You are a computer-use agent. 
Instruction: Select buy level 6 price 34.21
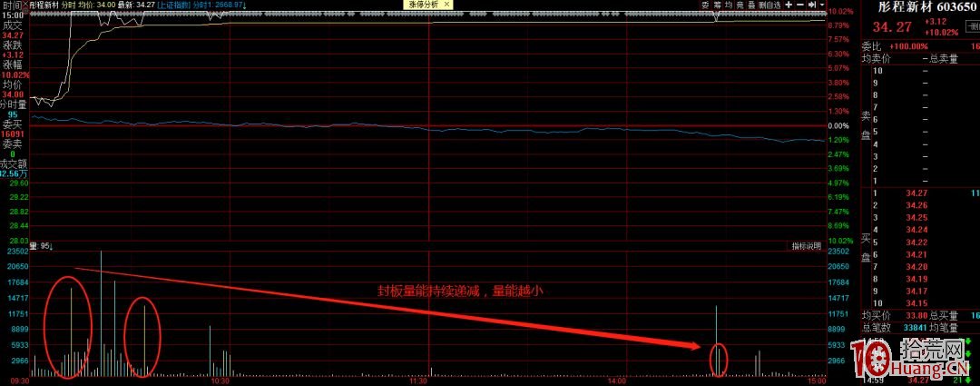click(x=916, y=254)
